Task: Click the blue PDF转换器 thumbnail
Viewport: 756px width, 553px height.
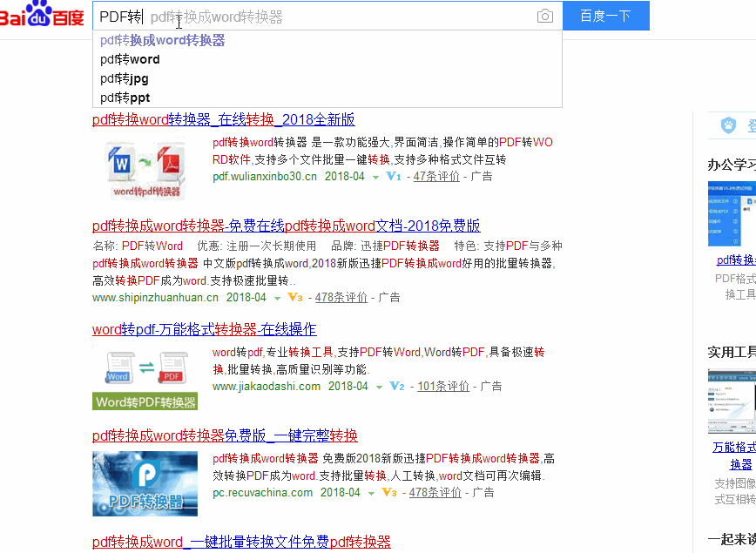Action: pyautogui.click(x=145, y=483)
